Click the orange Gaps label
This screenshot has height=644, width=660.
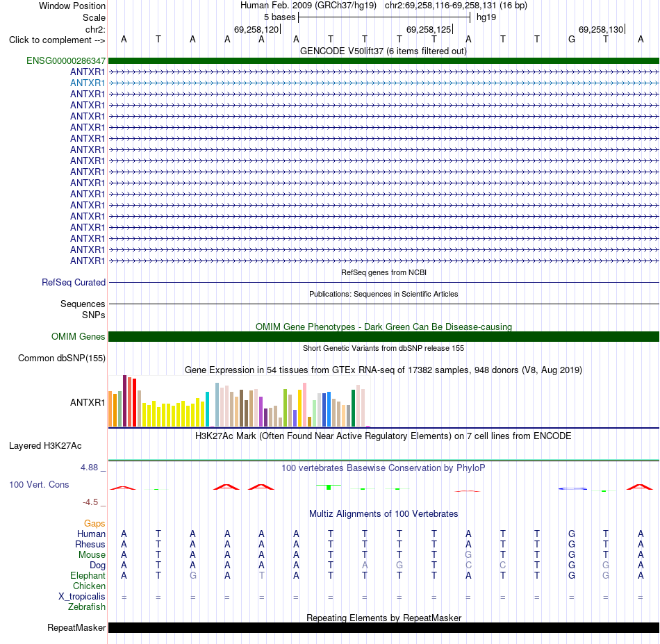[94, 523]
